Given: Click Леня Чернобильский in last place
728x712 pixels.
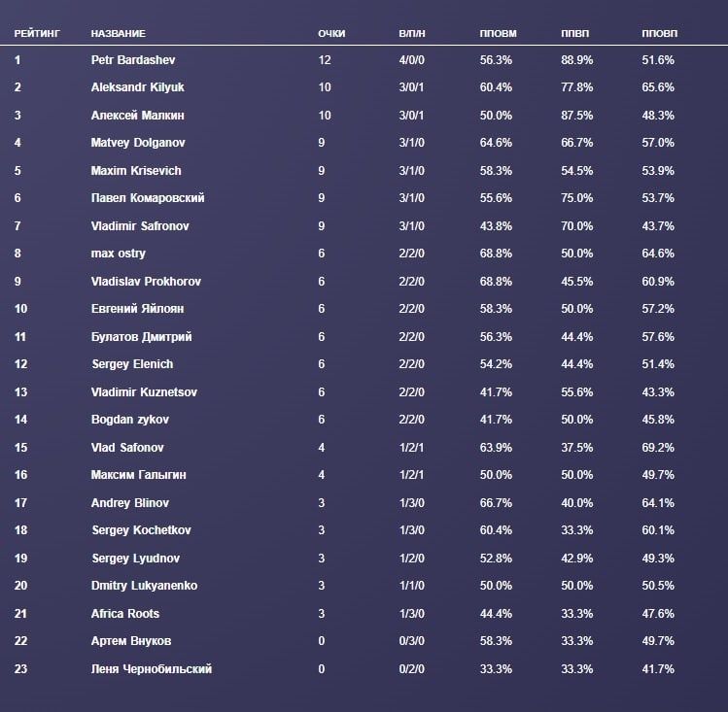Looking at the screenshot, I should coord(151,669).
